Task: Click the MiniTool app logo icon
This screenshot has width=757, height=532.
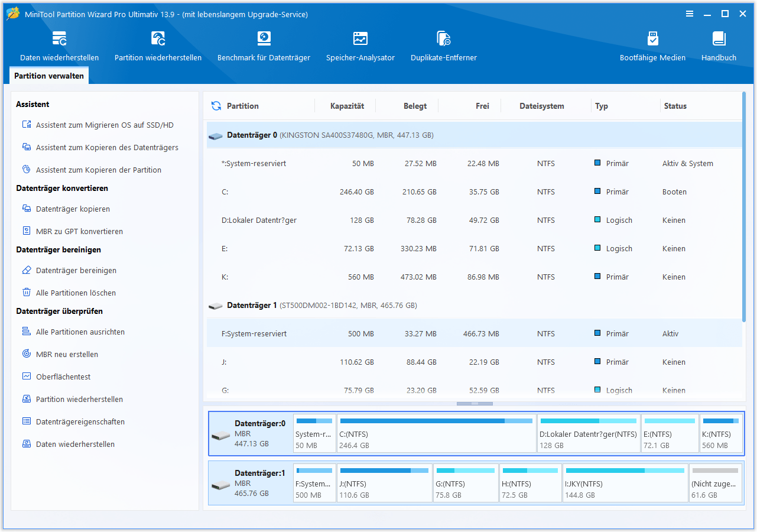Action: click(x=13, y=14)
